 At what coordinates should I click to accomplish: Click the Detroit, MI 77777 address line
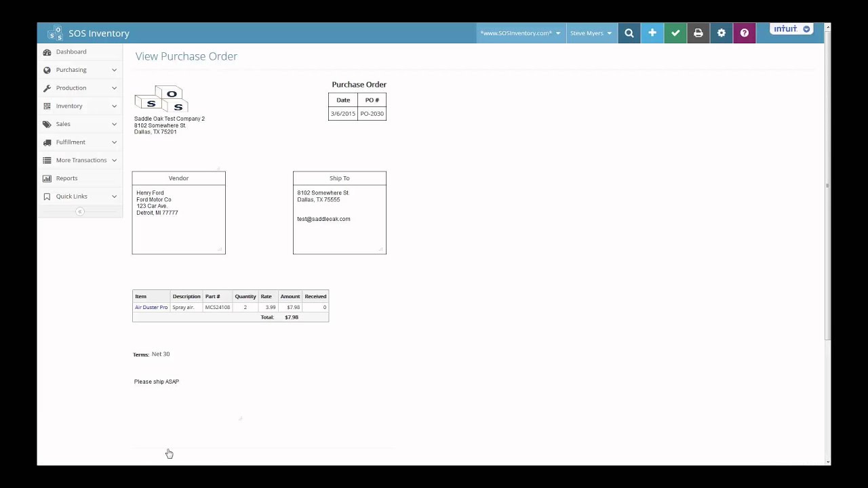[x=157, y=213]
